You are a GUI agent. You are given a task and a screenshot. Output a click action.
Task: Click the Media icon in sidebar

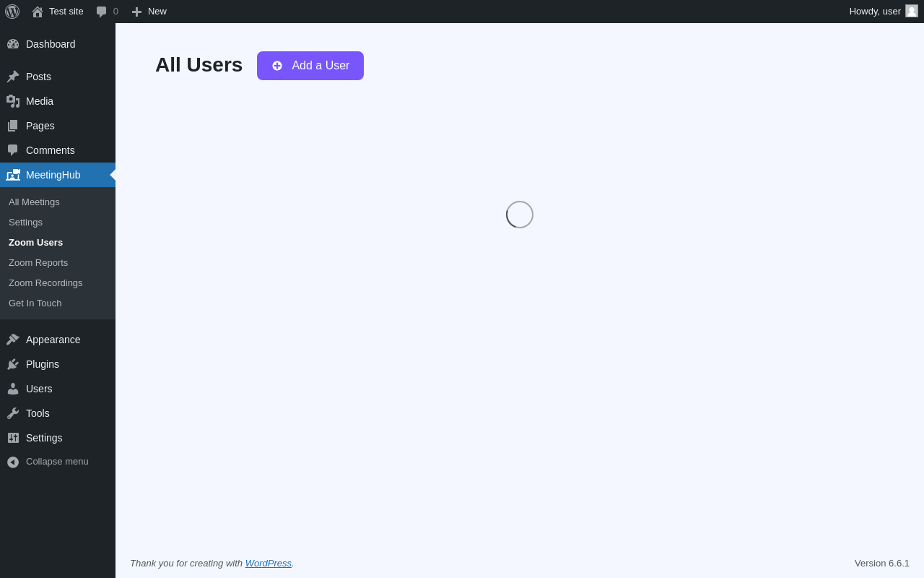point(13,101)
